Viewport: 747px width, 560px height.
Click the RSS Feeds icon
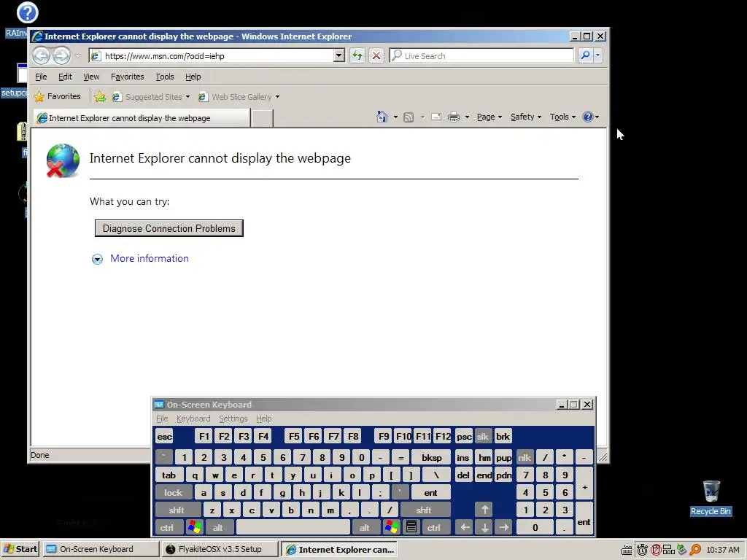[409, 117]
